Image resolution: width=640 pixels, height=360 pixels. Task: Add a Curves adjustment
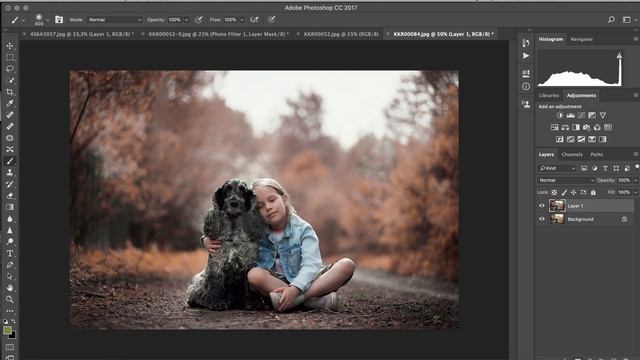point(581,116)
